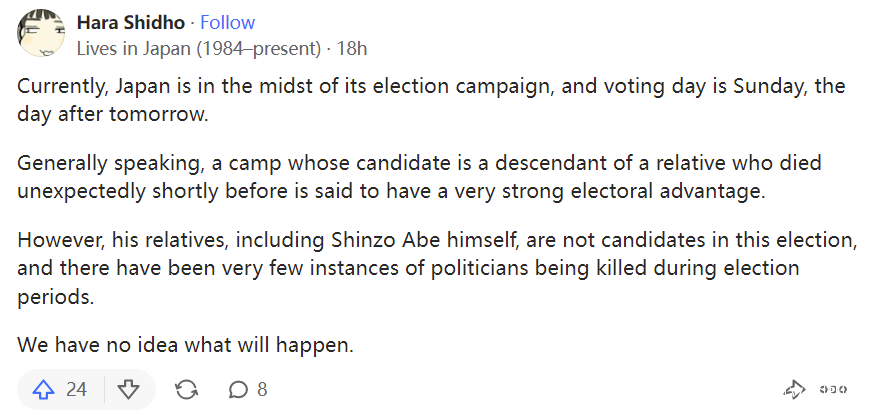
Task: Open the post via the 18h timestamp
Action: pos(352,47)
